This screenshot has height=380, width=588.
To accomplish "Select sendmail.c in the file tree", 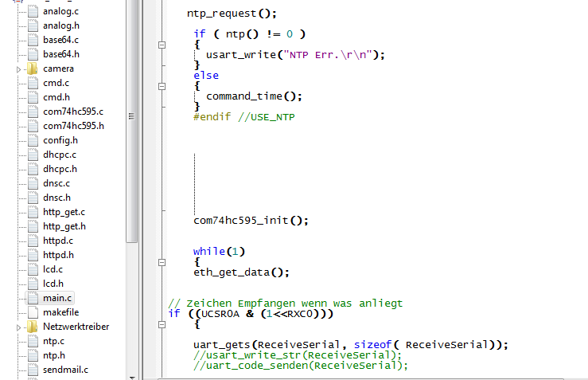I will coord(65,370).
